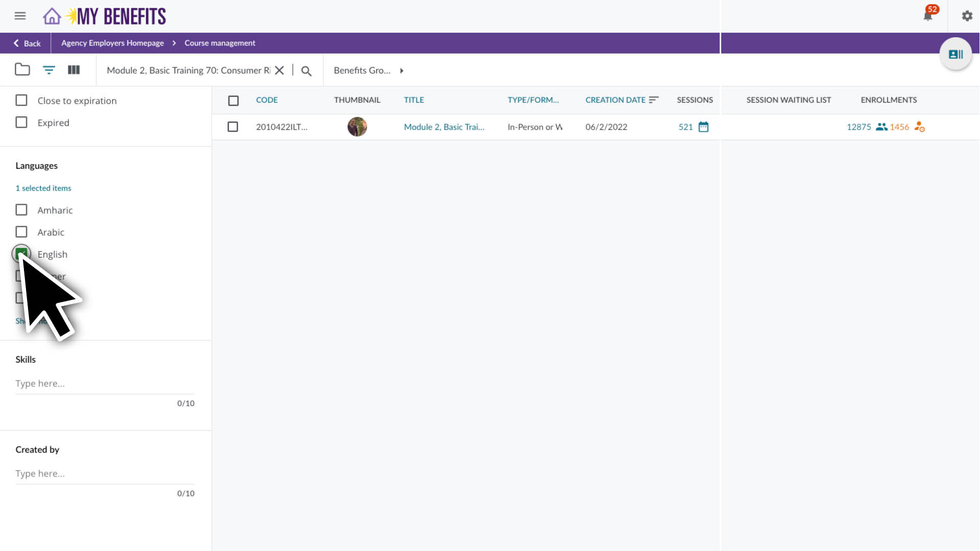Open the column manager icon

[x=73, y=70]
